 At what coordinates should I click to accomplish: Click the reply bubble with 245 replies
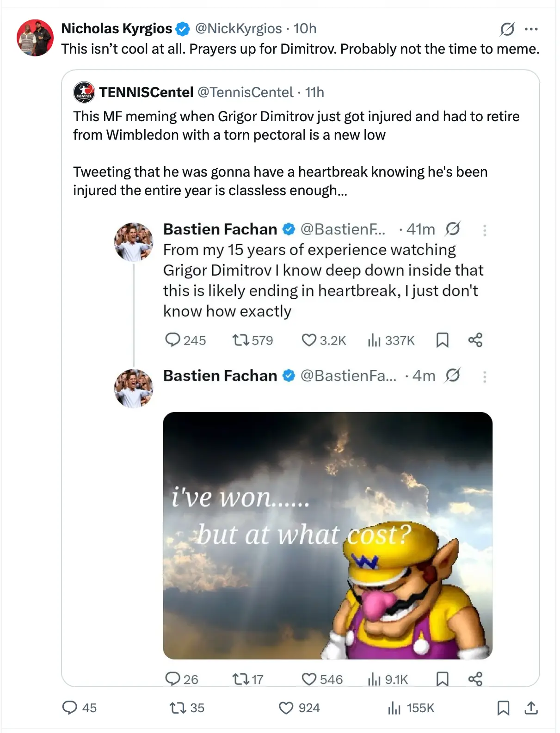[x=172, y=340]
